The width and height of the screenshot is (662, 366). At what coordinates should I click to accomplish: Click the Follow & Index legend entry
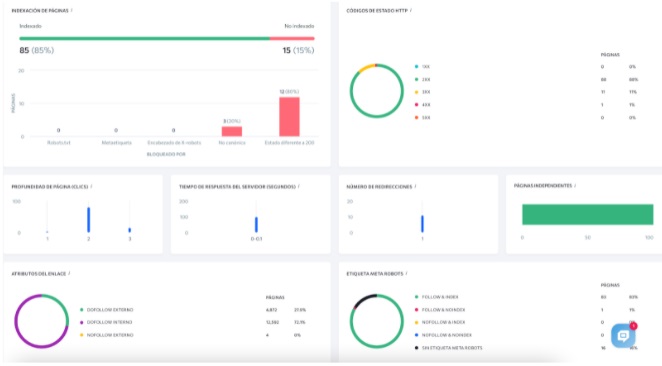coord(437,297)
